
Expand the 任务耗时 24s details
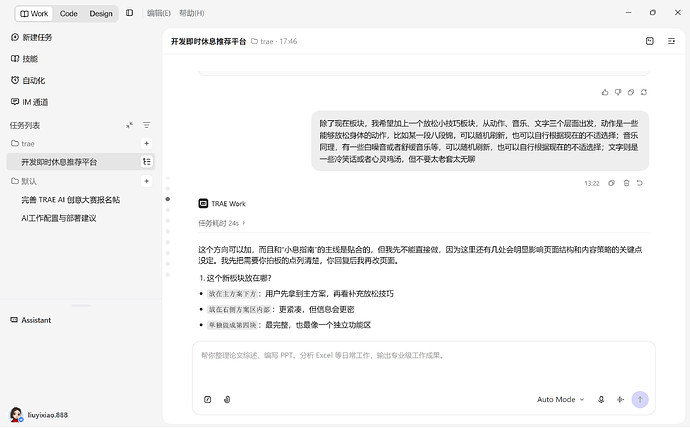click(x=221, y=223)
